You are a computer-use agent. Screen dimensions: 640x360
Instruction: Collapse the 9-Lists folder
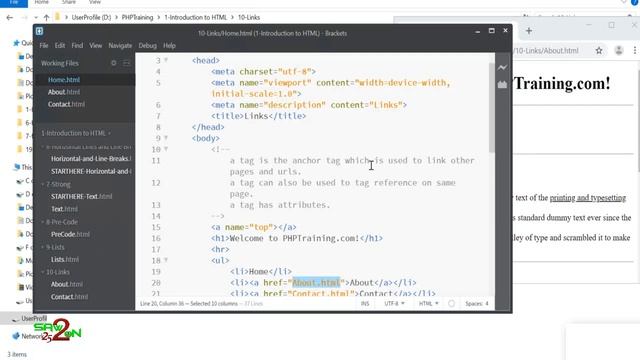tap(53, 247)
